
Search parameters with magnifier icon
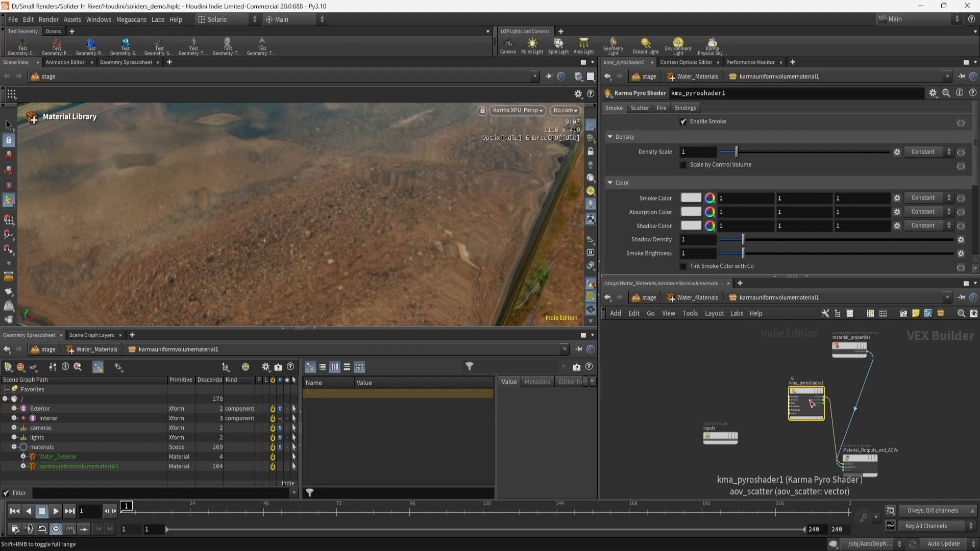coord(946,93)
